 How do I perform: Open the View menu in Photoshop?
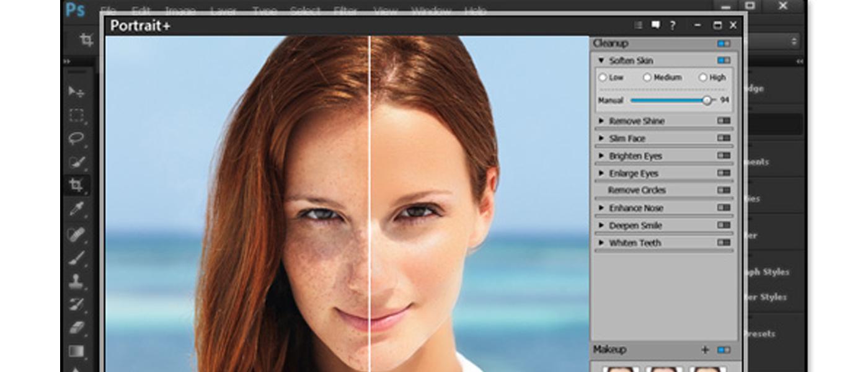pos(386,11)
